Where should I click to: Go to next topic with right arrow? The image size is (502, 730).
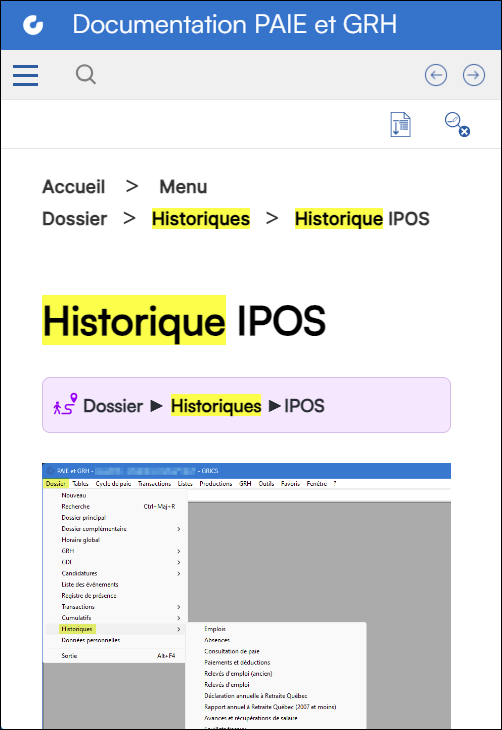(x=474, y=75)
